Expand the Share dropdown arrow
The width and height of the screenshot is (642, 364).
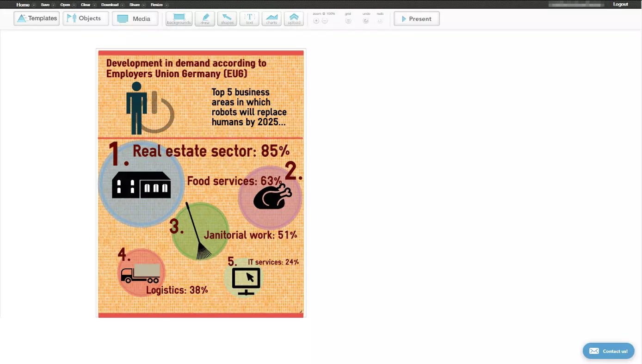click(144, 5)
